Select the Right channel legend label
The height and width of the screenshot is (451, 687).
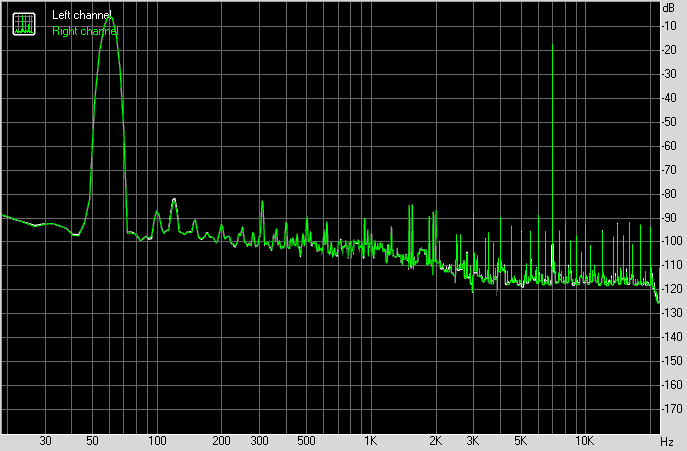(x=85, y=31)
